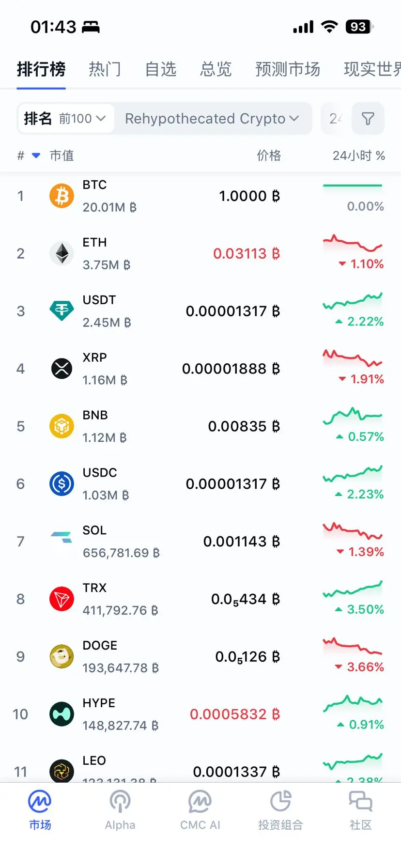
Task: Sort by the 24小时 % column header
Action: point(358,155)
